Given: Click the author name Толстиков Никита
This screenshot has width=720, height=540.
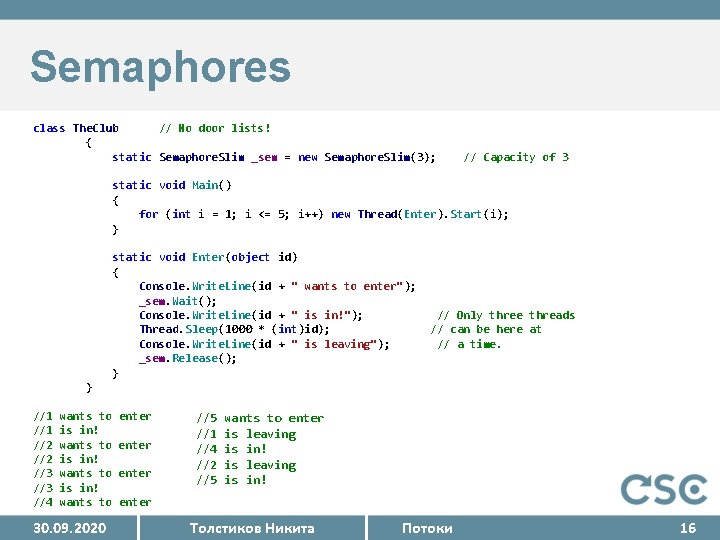Looking at the screenshot, I should [252, 528].
